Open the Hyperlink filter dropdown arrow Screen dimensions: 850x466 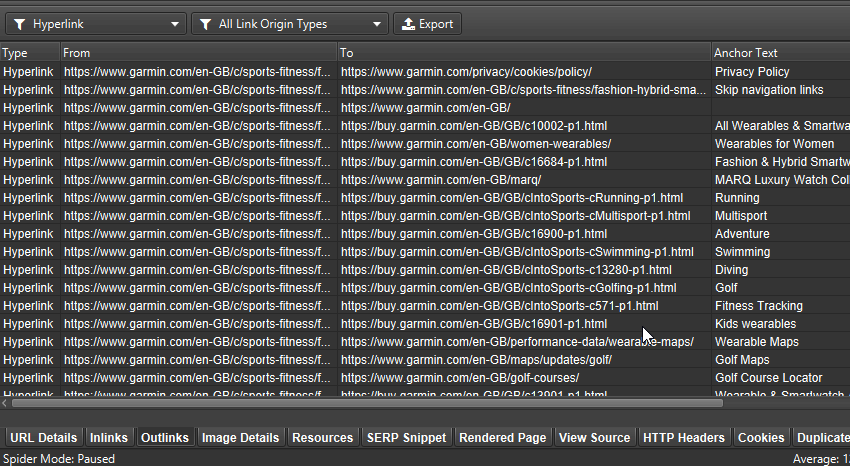point(175,24)
